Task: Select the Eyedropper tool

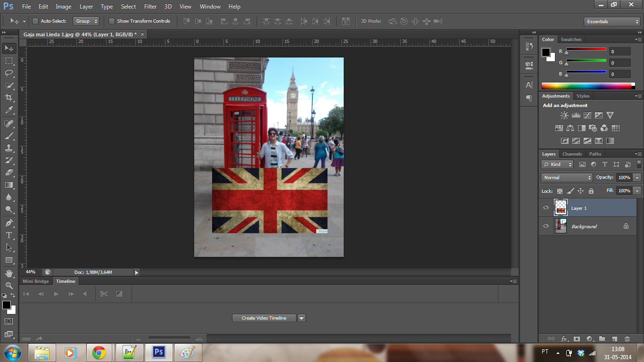Action: point(9,110)
